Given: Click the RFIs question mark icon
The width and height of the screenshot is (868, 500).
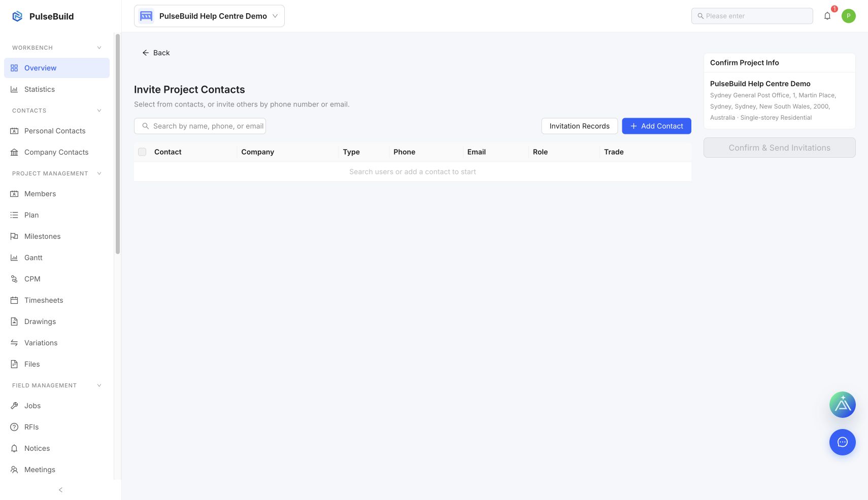Looking at the screenshot, I should pos(14,427).
